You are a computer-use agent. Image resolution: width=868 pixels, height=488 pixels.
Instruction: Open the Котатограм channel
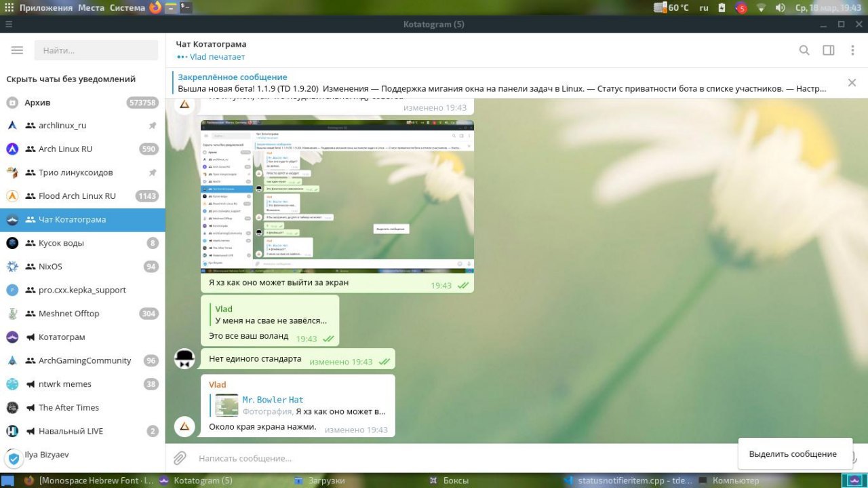(83, 337)
